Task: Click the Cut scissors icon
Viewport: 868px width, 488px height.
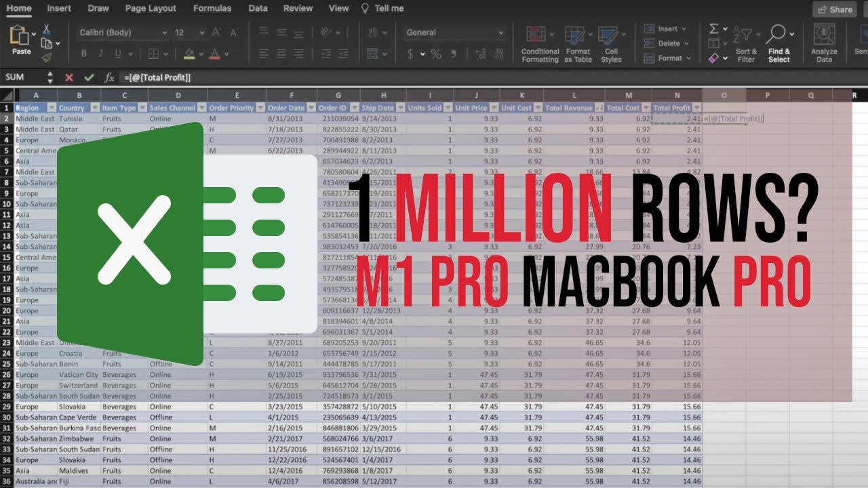Action: (46, 28)
